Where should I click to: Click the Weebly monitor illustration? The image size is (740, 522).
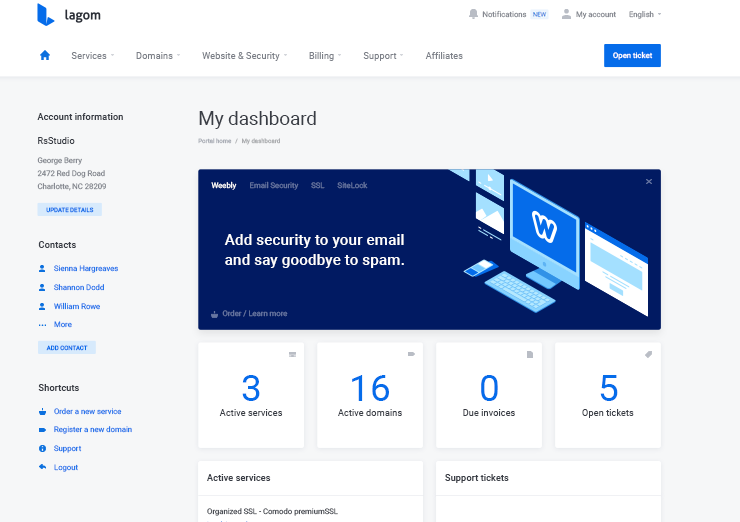point(544,233)
